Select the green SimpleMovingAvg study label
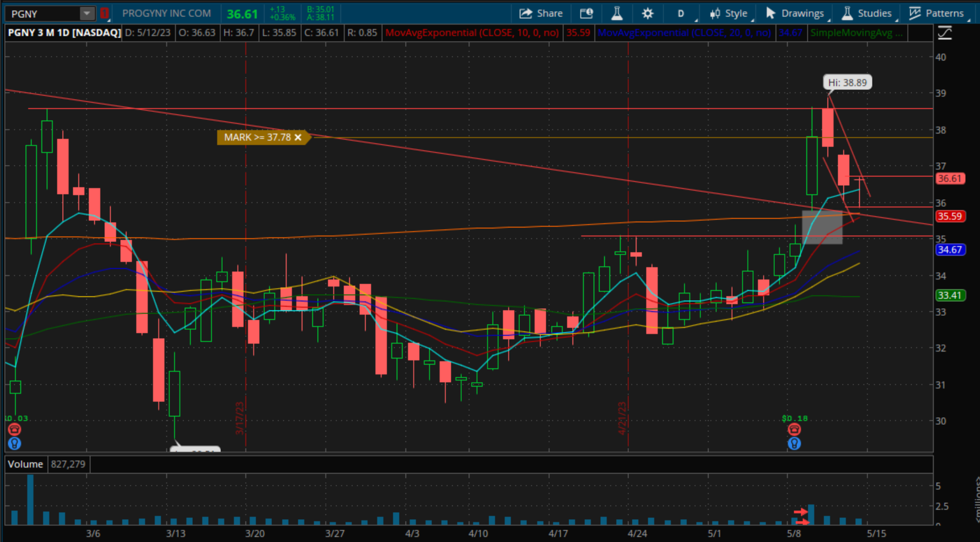 coord(857,33)
